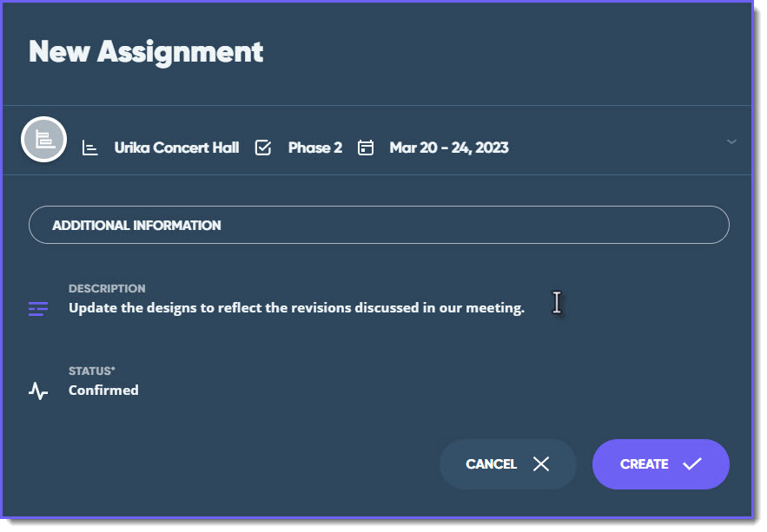Select the Gantt chart icon beside Urika Concert Hall
Image resolution: width=767 pixels, height=532 pixels.
click(x=90, y=148)
